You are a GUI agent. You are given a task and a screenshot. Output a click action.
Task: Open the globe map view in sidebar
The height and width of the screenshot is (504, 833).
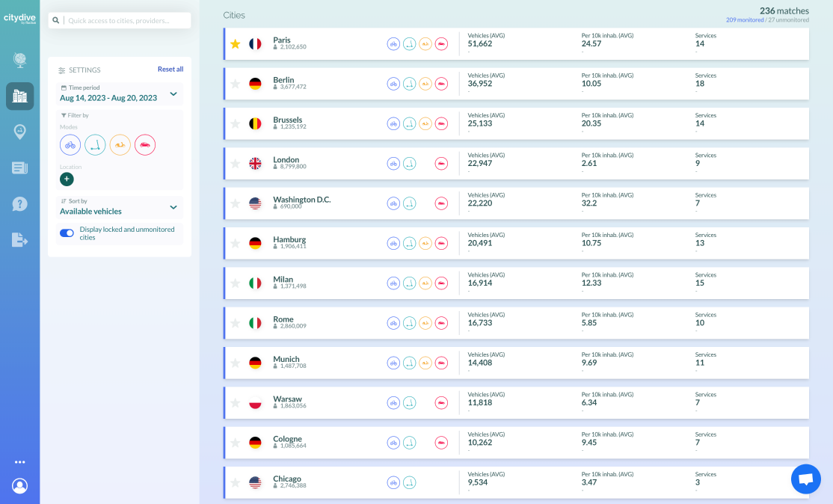point(19,61)
